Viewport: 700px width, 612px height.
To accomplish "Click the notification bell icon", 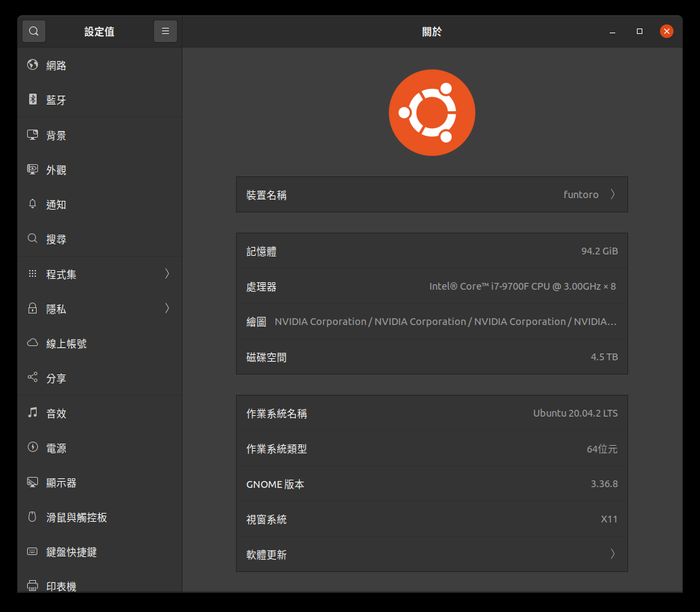I will point(33,204).
